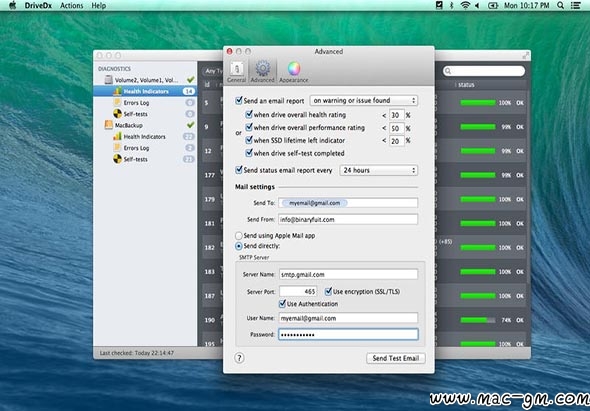590x411 pixels.
Task: Open the Help menu
Action: point(99,6)
